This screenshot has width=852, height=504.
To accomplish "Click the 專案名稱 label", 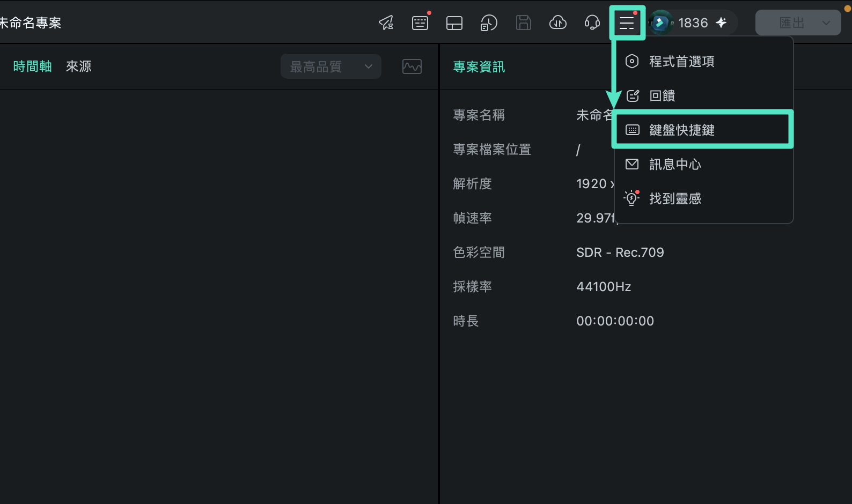I will 479,115.
